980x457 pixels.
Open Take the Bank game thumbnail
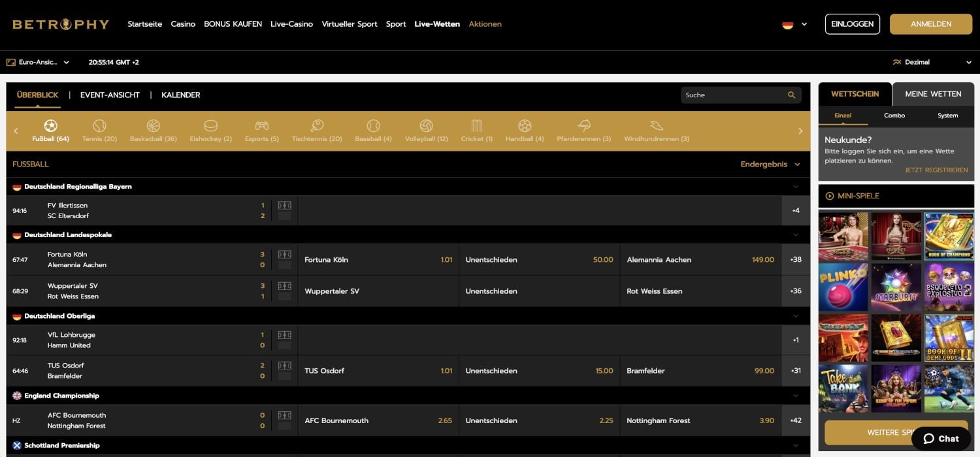(x=843, y=388)
